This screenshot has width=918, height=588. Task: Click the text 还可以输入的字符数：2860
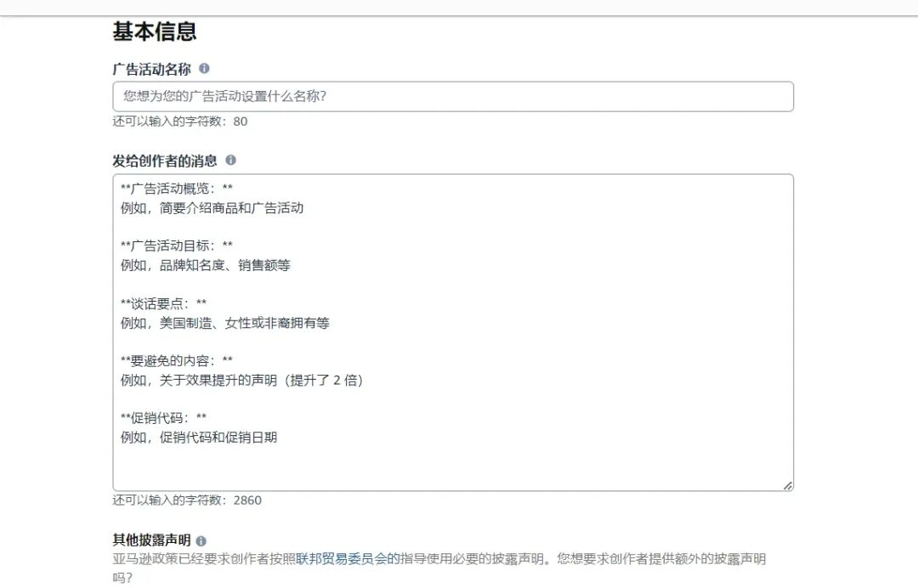[x=187, y=500]
